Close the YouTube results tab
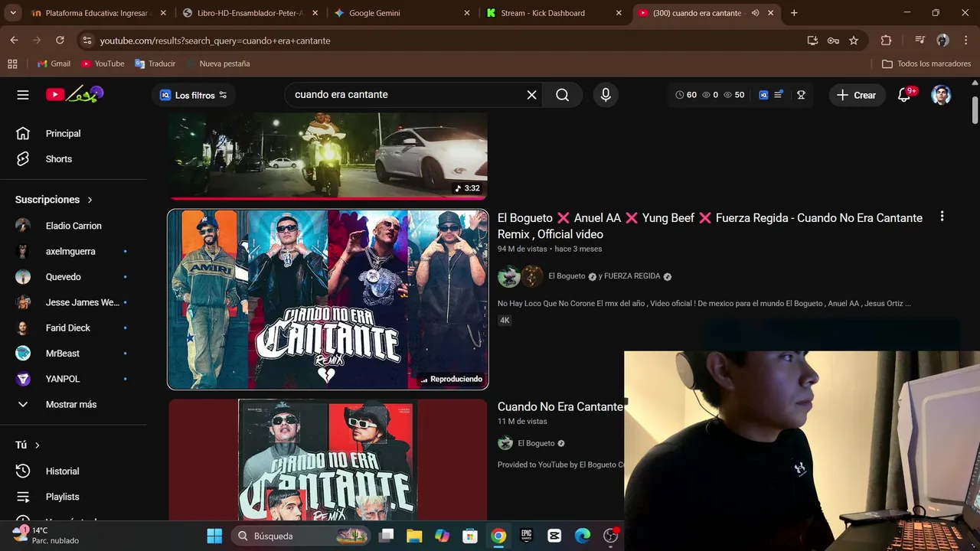Image resolution: width=980 pixels, height=551 pixels. coord(771,13)
